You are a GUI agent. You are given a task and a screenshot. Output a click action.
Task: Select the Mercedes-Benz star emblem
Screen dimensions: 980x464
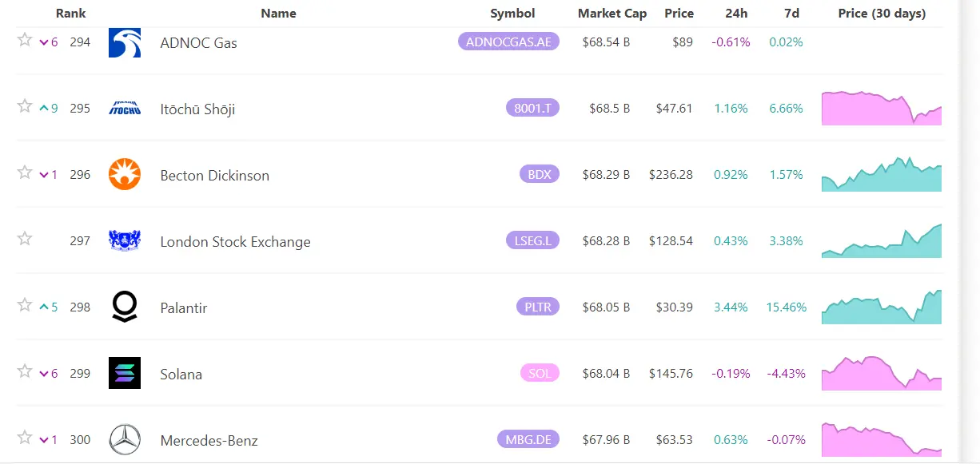click(x=124, y=439)
